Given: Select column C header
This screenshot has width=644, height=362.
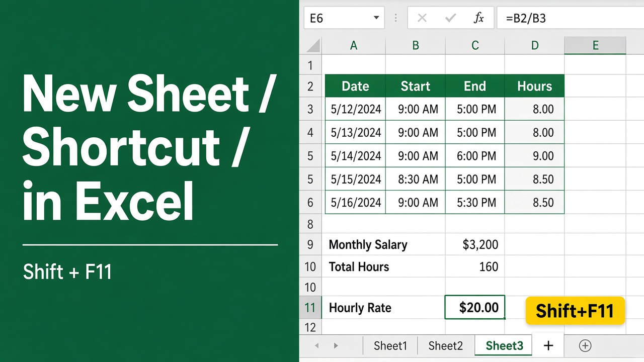Looking at the screenshot, I should click(475, 46).
